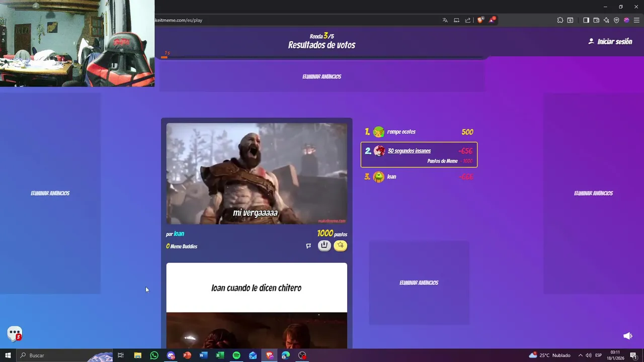Report the Kratos meme with flag icon
Screen dimensions: 644x362
pos(308,246)
